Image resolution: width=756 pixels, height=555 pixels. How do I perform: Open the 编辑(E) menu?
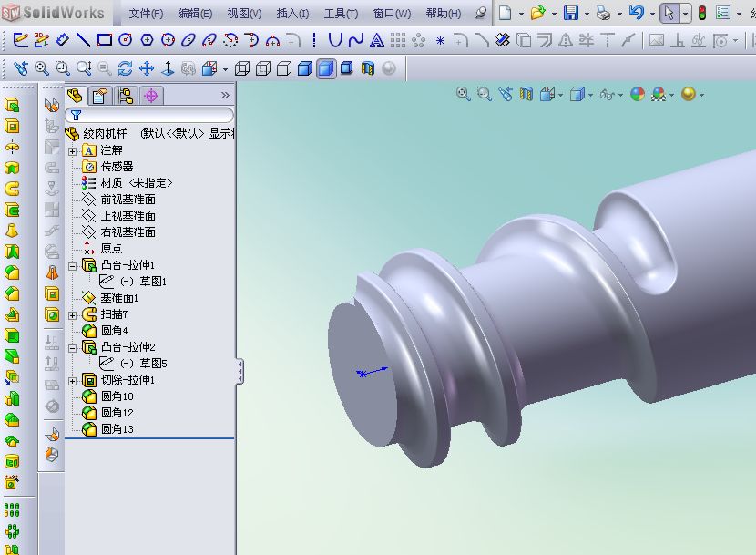[195, 14]
